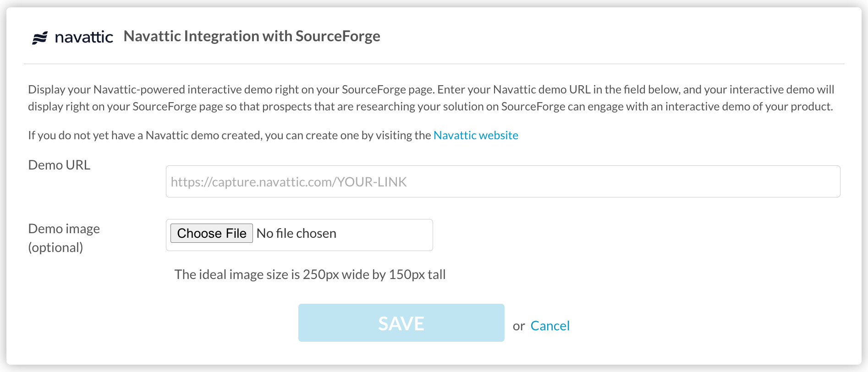The width and height of the screenshot is (868, 372).
Task: Select the Demo URL label text
Action: click(x=59, y=165)
